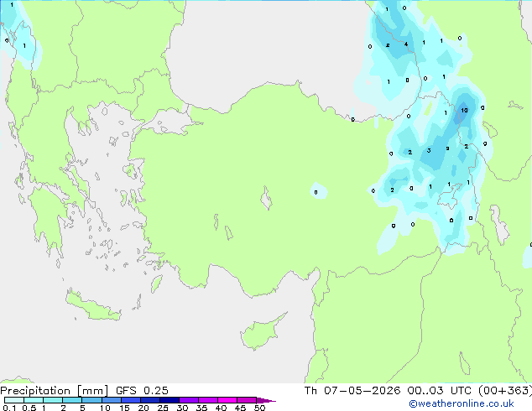Click the '3' precipitation value on the map
This screenshot has width=532, height=411.
tap(429, 151)
